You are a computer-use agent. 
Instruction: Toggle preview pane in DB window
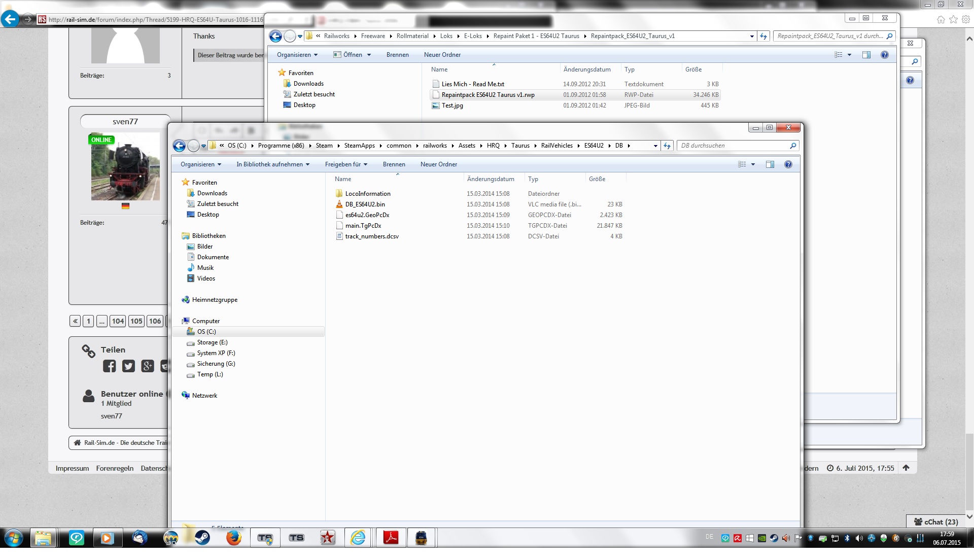click(770, 164)
